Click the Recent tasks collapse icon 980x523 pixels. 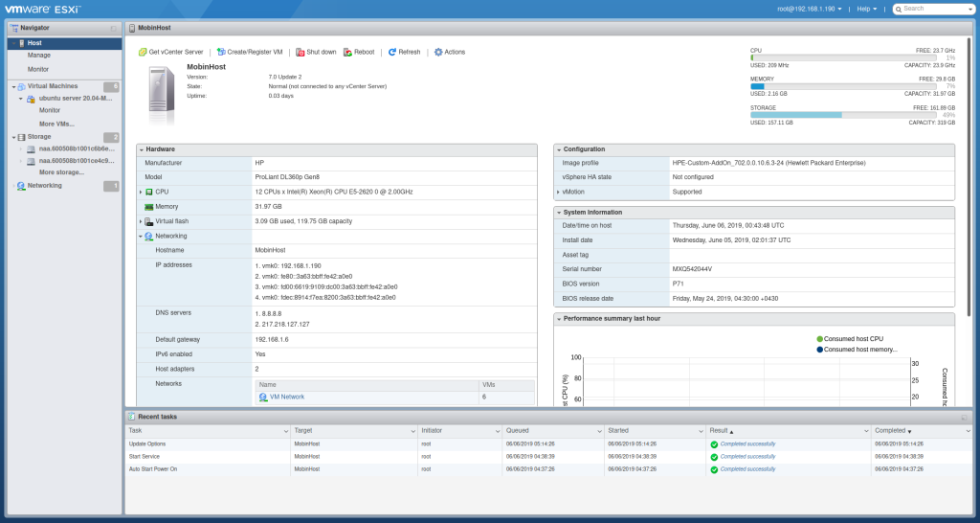point(965,418)
